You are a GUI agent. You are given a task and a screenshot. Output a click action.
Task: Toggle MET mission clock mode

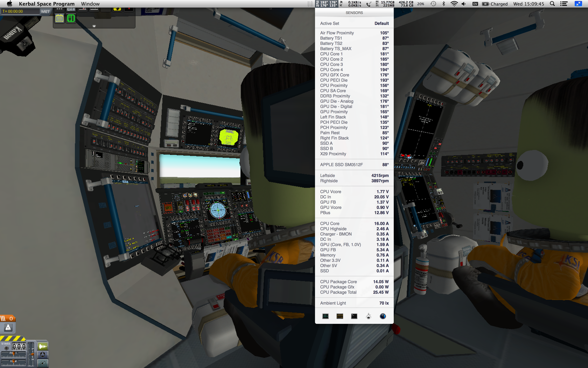45,11
